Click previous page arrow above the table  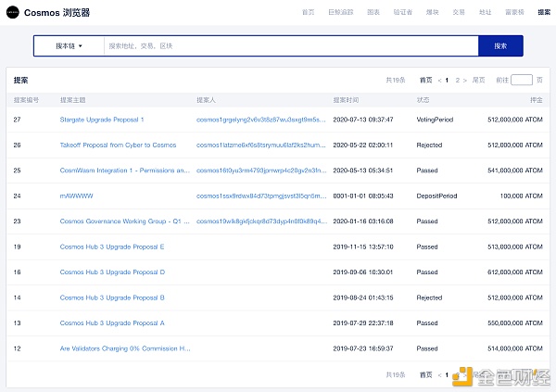click(x=439, y=81)
